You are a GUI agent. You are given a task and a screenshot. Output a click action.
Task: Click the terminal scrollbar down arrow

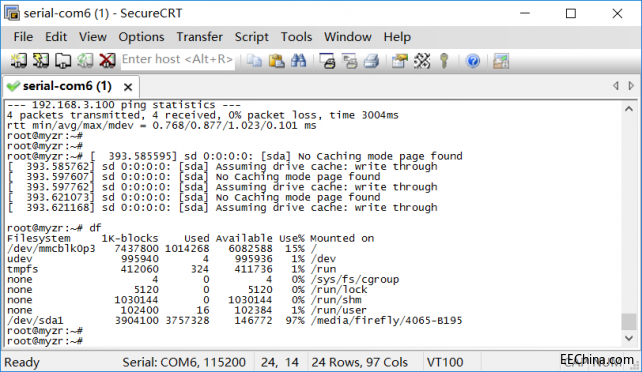[629, 338]
